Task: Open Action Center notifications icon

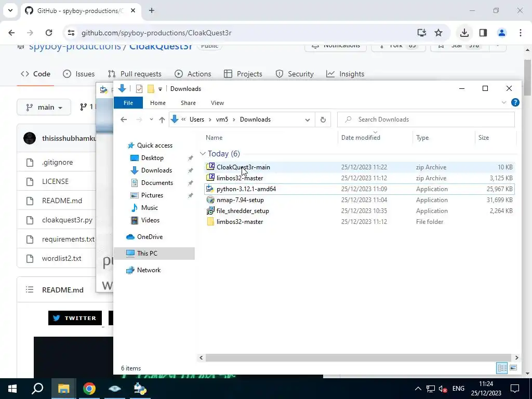Action: click(515, 389)
